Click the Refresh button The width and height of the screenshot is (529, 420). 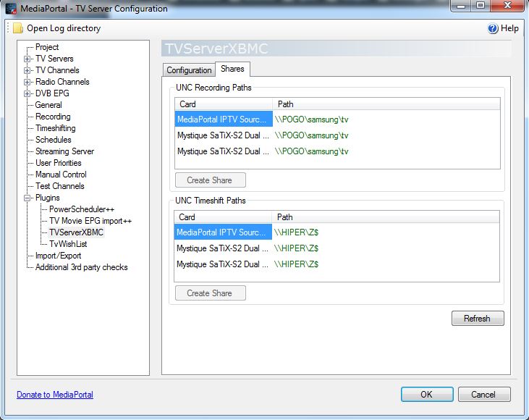pyautogui.click(x=478, y=319)
